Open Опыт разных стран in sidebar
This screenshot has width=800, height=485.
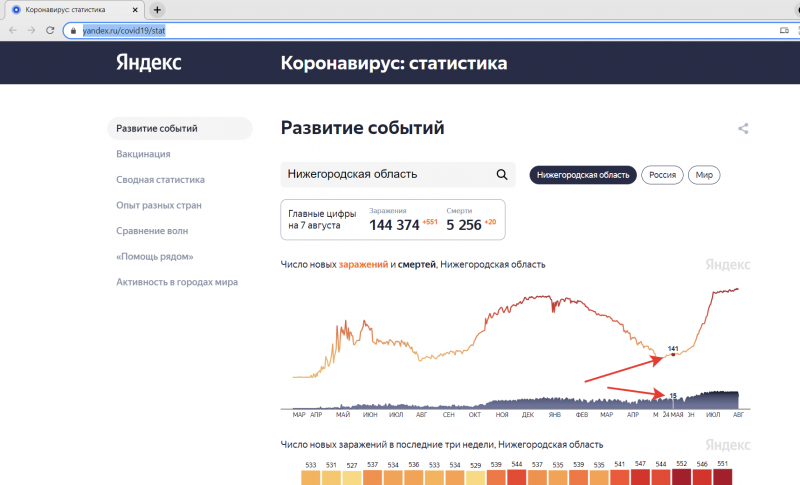click(159, 205)
